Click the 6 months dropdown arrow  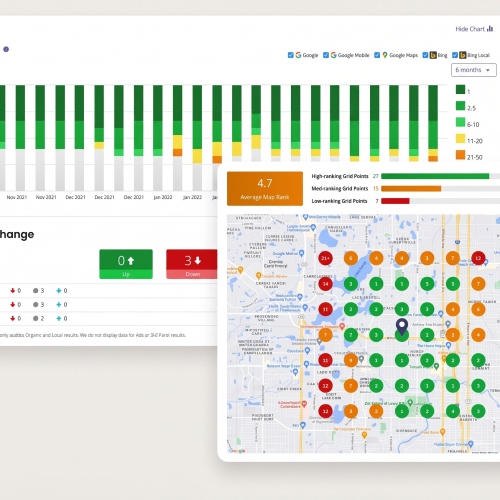point(488,70)
